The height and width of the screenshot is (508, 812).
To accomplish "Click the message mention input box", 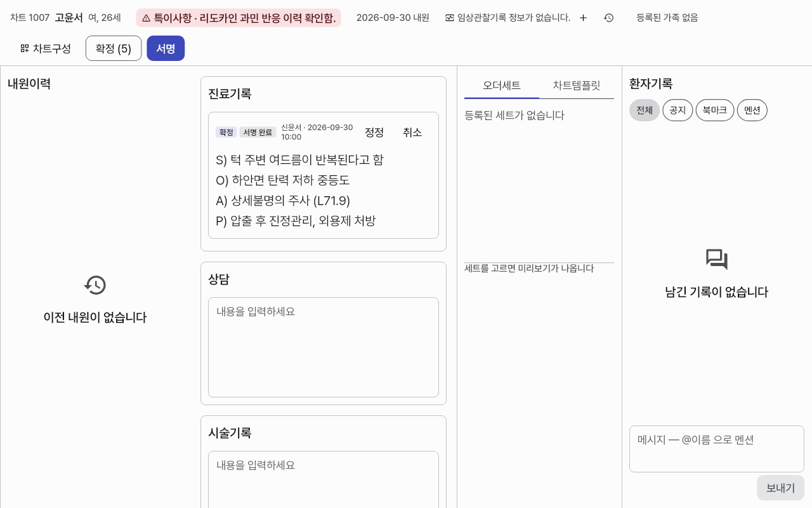I will tap(717, 449).
